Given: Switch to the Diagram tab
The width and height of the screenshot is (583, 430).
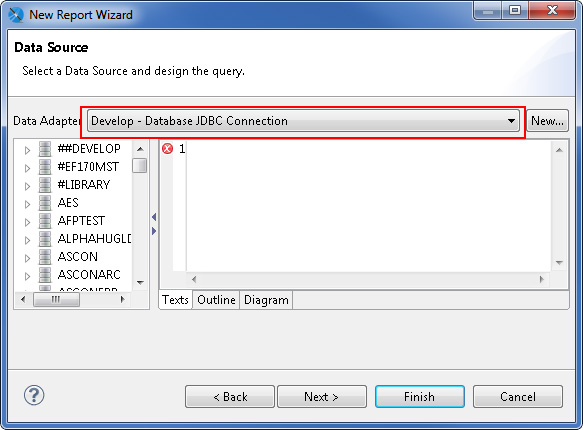Looking at the screenshot, I should tap(266, 300).
